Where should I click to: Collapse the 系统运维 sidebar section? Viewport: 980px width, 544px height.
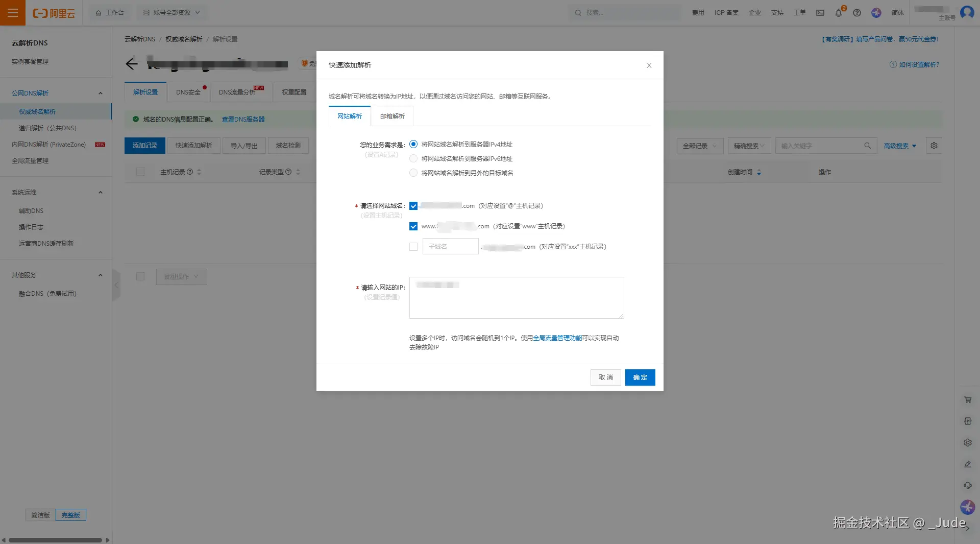(101, 192)
